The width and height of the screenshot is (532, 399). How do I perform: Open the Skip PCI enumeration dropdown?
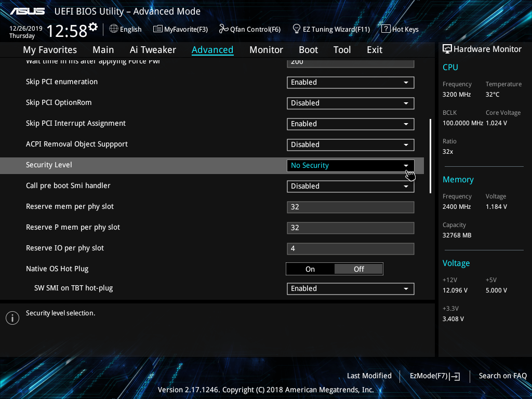[x=351, y=83]
